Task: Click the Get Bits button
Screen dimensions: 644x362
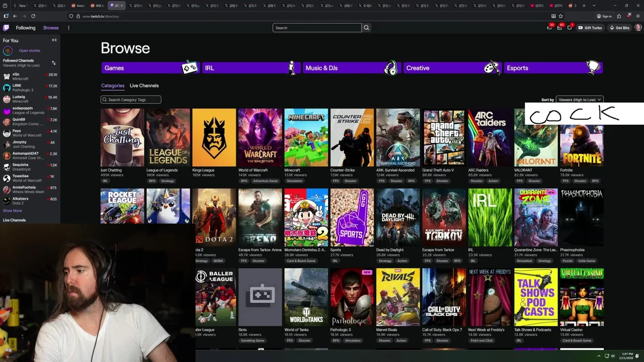Action: [619, 28]
